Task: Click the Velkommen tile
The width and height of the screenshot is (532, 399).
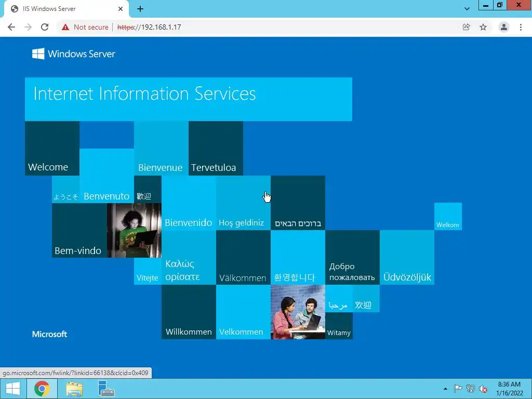Action: pos(243,312)
